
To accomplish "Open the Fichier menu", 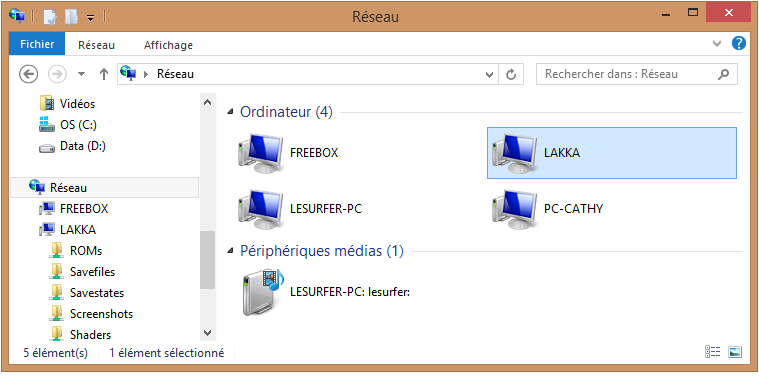I will [x=37, y=45].
